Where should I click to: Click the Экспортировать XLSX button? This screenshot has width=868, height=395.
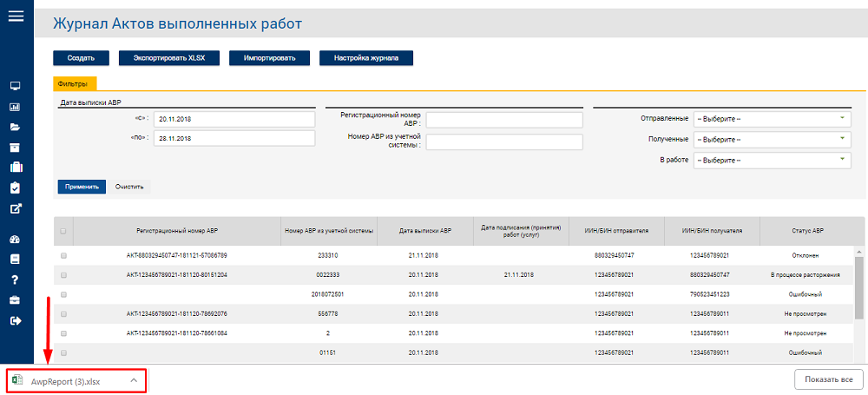click(x=169, y=58)
